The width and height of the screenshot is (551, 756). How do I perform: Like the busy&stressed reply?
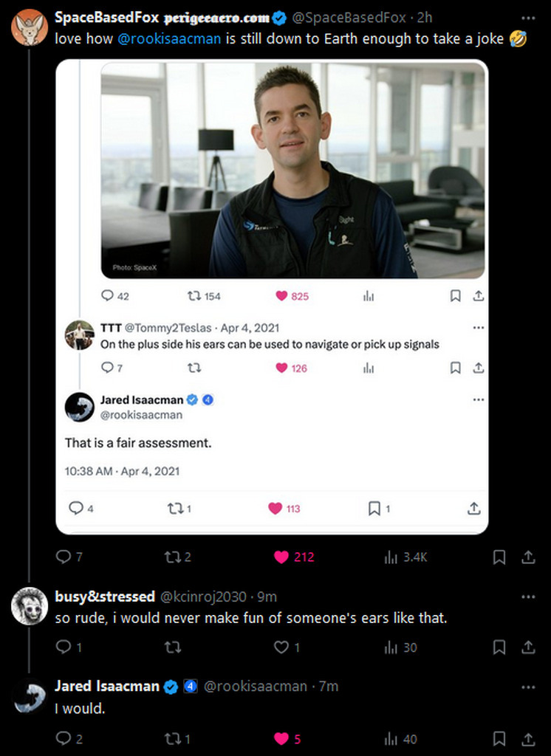point(281,647)
